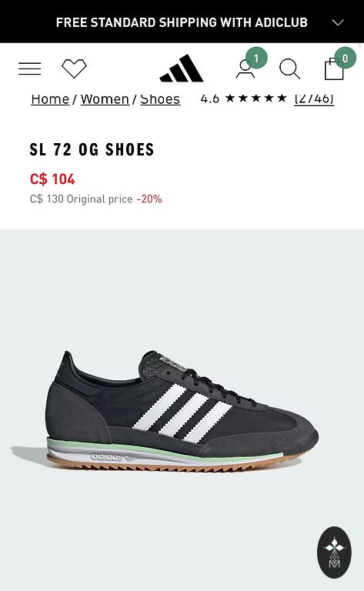This screenshot has height=591, width=364.
Task: Open the wishlist heart icon
Action: 74,68
